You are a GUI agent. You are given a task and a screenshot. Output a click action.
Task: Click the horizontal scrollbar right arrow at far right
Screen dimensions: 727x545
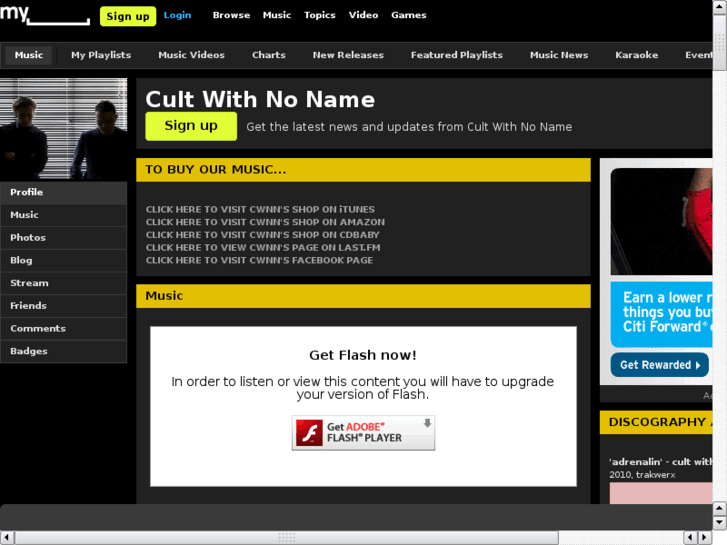click(705, 538)
